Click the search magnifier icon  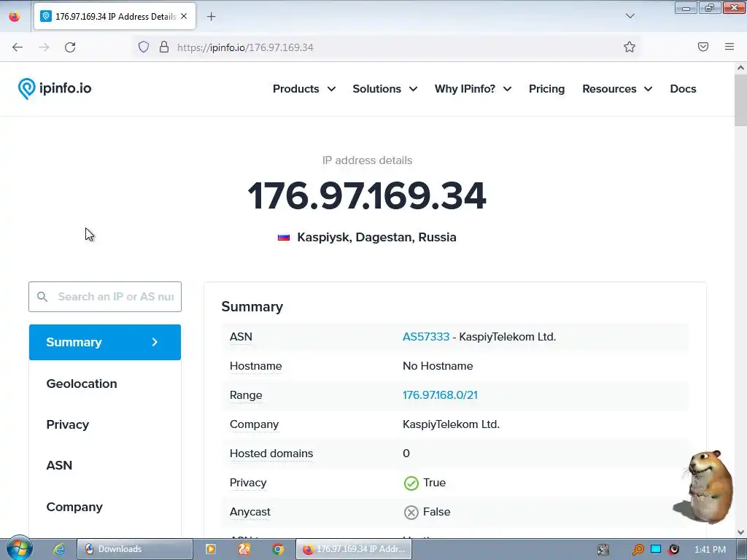coord(42,297)
